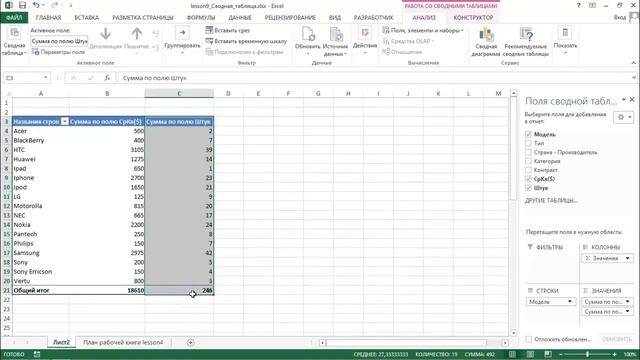Open the Show (Показать) button
This screenshot has height=360, width=640.
[565, 40]
